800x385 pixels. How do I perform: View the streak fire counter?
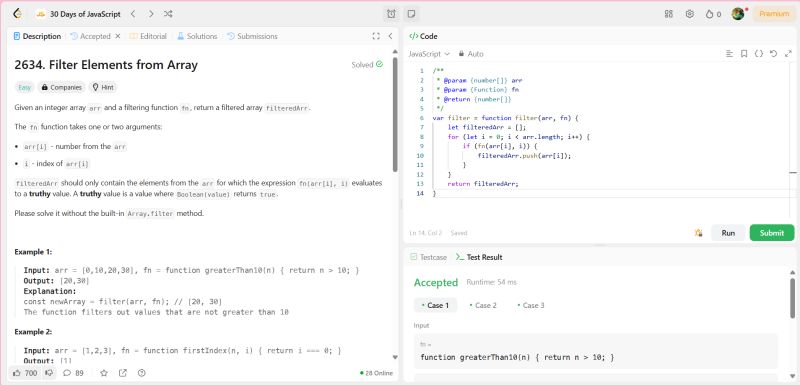(x=713, y=14)
